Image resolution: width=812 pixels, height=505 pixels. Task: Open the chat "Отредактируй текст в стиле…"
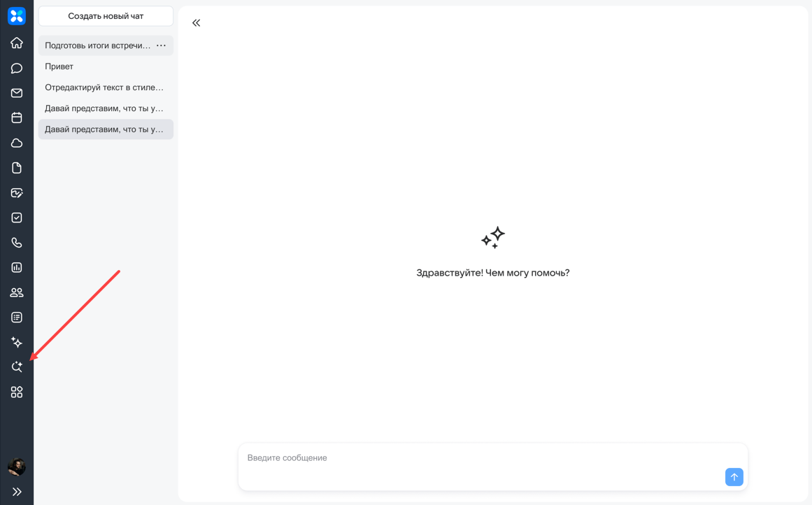click(x=106, y=87)
